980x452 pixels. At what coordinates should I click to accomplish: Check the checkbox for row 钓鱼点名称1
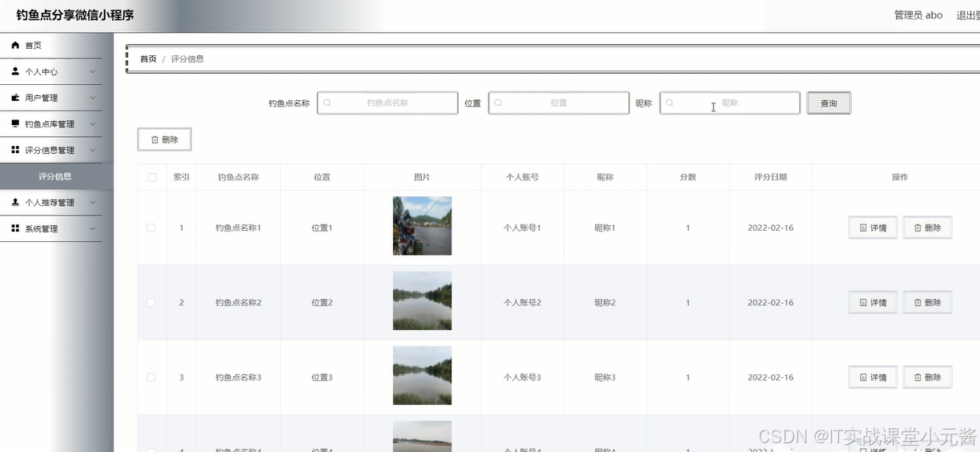[x=151, y=228]
